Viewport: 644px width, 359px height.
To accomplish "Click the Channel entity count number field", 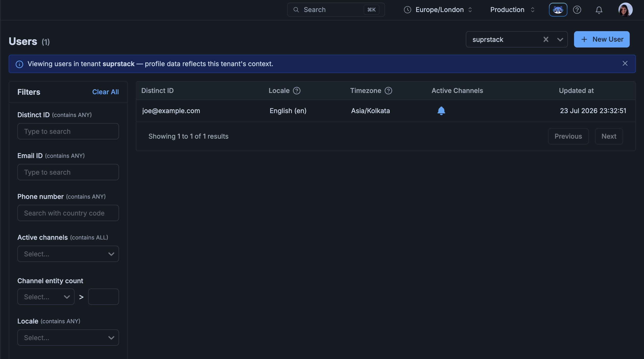I will [x=103, y=297].
